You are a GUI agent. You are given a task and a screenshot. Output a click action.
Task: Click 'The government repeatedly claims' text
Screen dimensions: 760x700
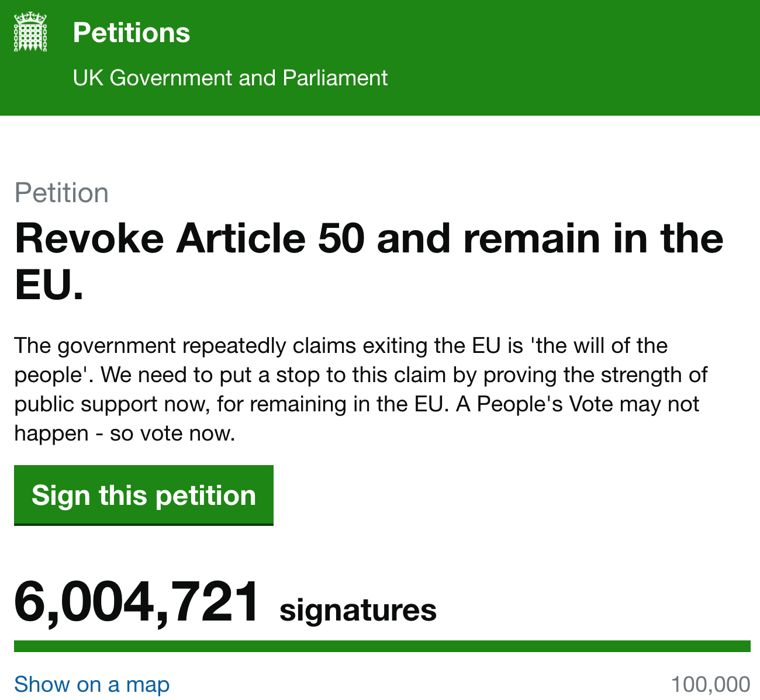click(x=185, y=346)
